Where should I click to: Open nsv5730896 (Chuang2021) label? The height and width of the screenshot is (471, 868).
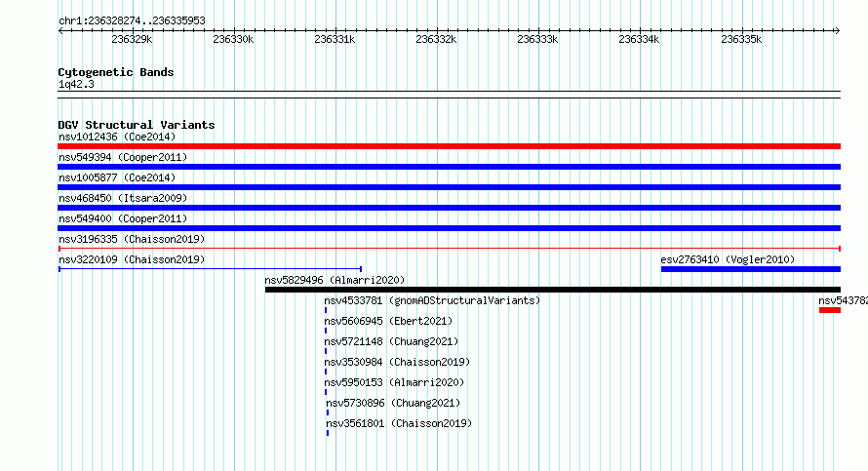(x=393, y=403)
